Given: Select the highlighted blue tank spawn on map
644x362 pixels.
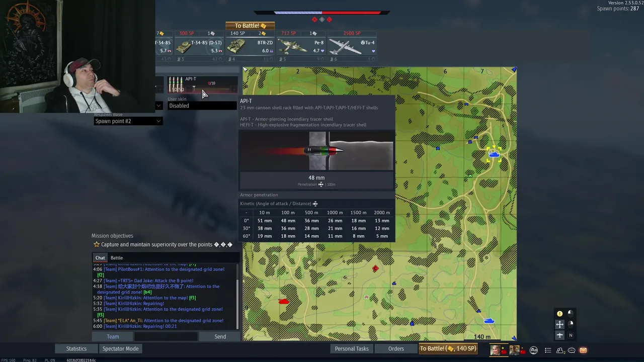Looking at the screenshot, I should (x=494, y=155).
